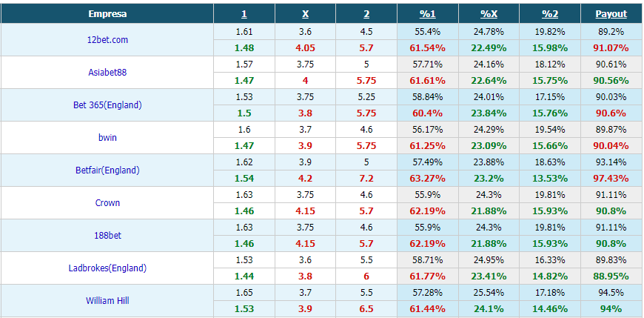Open the 12bet.com bookmaker link
The width and height of the screenshot is (644, 318).
(107, 40)
